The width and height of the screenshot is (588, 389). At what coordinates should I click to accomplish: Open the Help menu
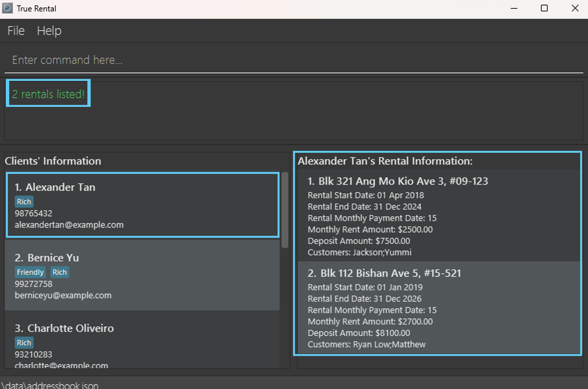coord(49,31)
